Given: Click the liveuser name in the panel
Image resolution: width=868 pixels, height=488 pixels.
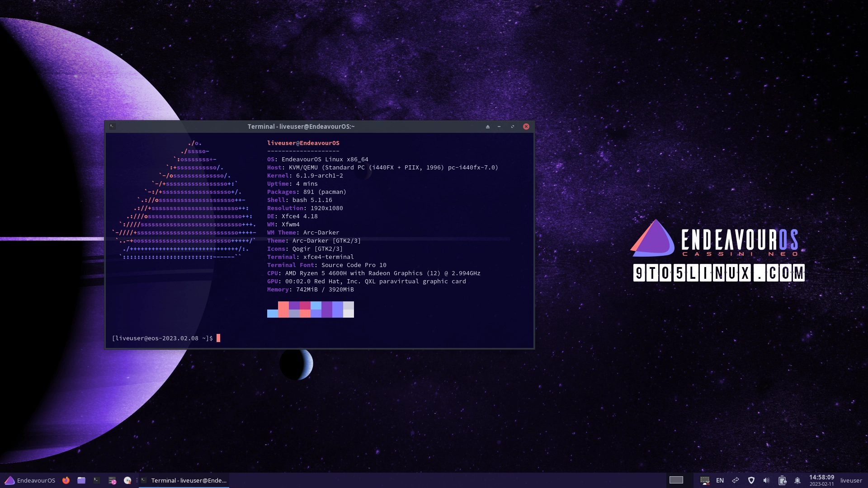Looking at the screenshot, I should click(x=851, y=480).
